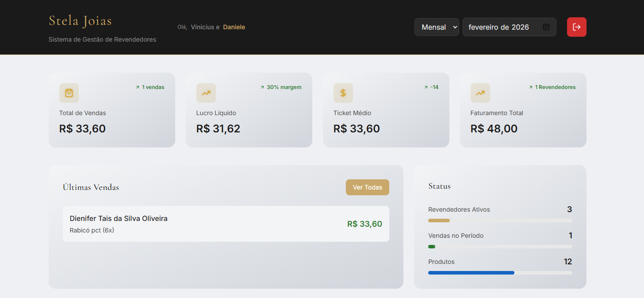Click the trend icon on Lucro Líquido card
The image size is (644, 298).
pyautogui.click(x=206, y=93)
